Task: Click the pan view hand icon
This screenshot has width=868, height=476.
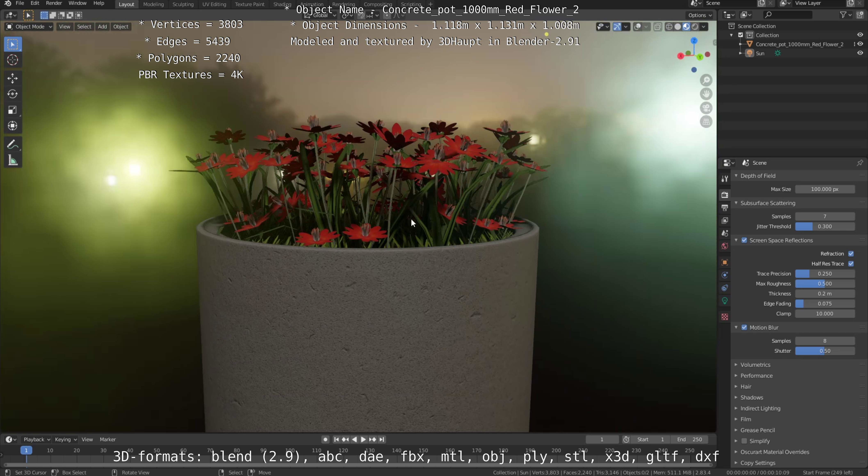Action: [706, 94]
